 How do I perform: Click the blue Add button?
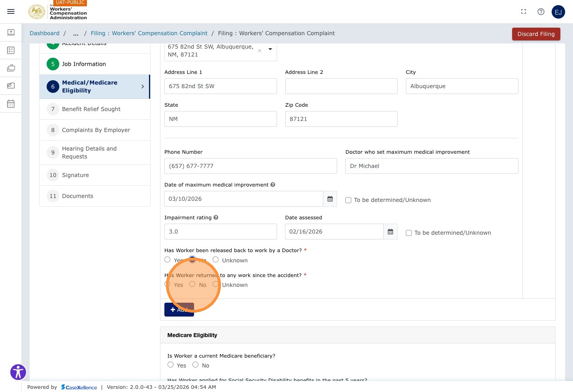(179, 310)
